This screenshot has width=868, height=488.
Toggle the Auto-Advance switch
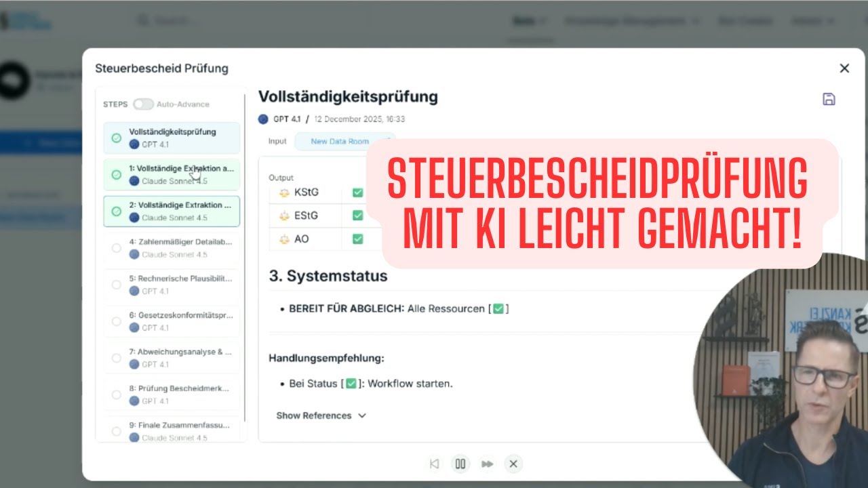click(x=143, y=104)
